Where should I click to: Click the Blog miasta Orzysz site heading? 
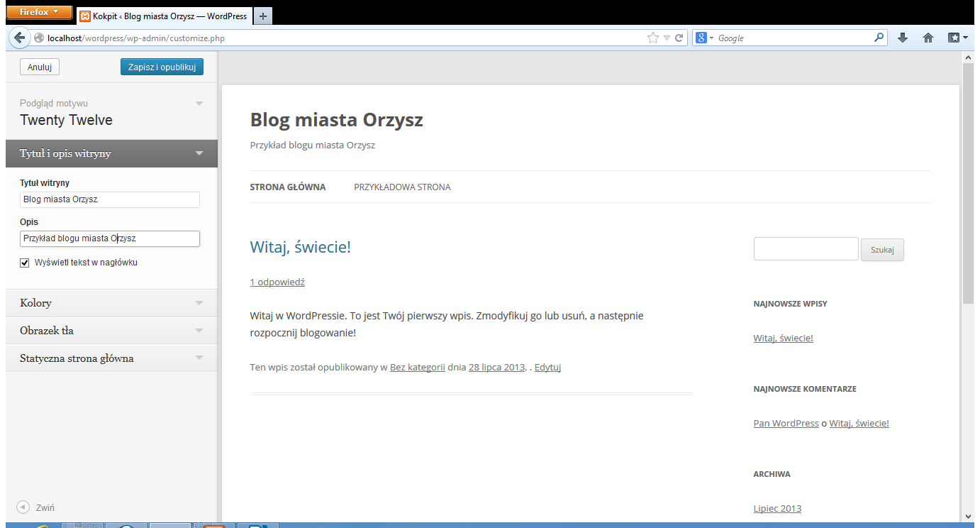[x=336, y=120]
